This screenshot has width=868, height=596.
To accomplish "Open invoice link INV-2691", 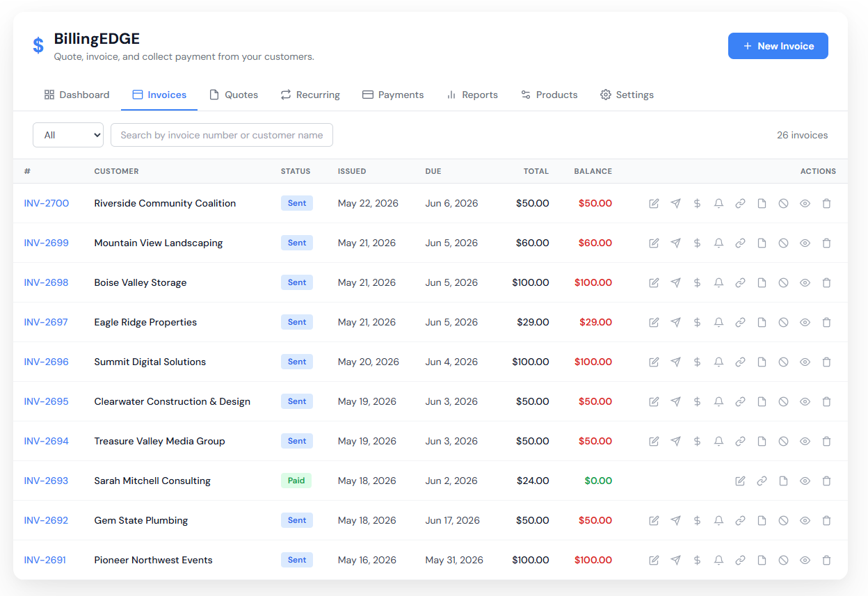I will click(45, 561).
